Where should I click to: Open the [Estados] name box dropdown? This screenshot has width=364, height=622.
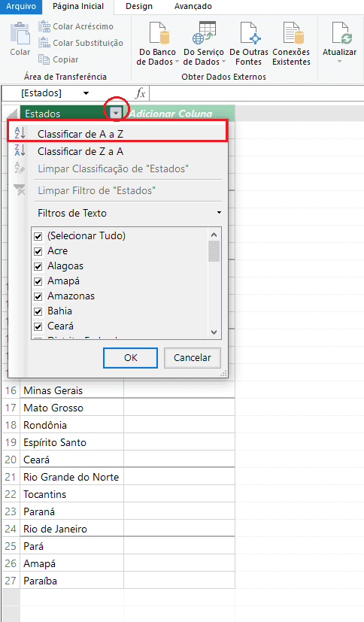point(86,93)
